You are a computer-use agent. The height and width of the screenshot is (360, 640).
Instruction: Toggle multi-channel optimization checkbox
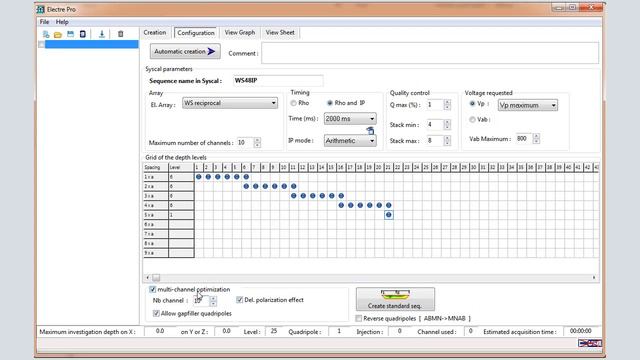tap(153, 289)
